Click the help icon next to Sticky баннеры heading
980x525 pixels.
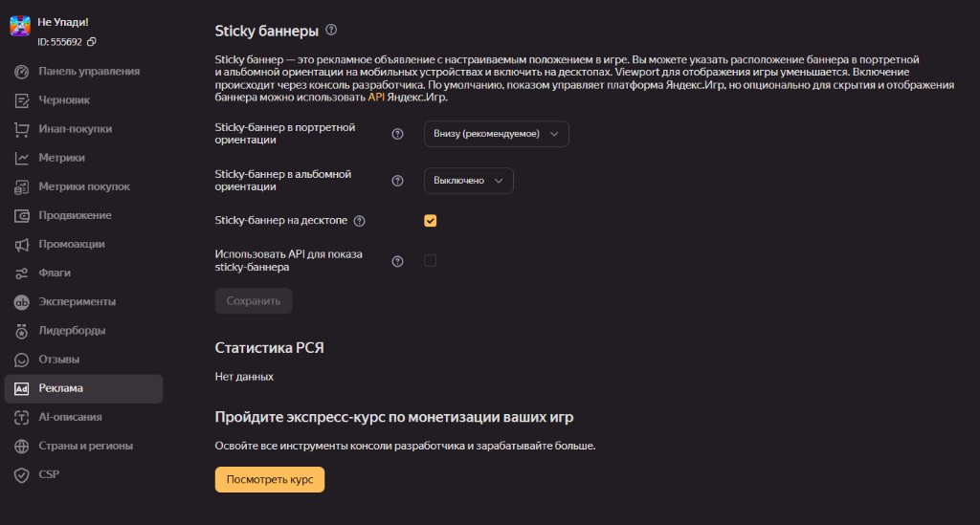click(331, 30)
